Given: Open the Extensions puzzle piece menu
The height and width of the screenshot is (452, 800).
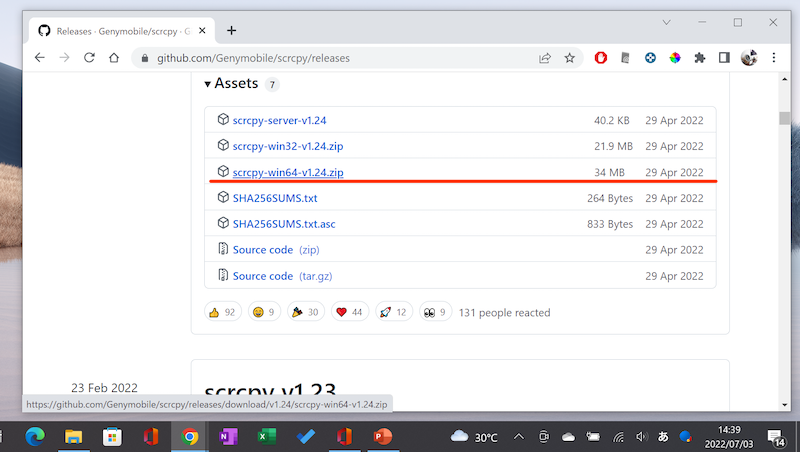Looking at the screenshot, I should click(699, 58).
